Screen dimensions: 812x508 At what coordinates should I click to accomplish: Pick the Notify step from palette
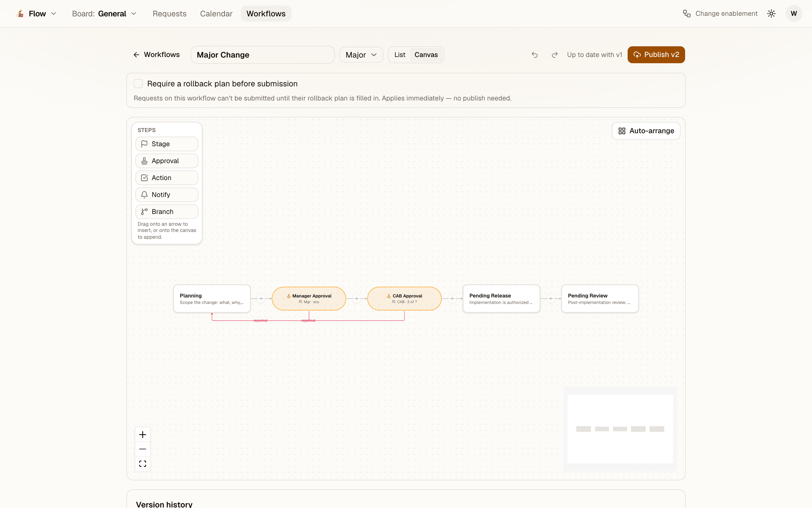tap(167, 195)
